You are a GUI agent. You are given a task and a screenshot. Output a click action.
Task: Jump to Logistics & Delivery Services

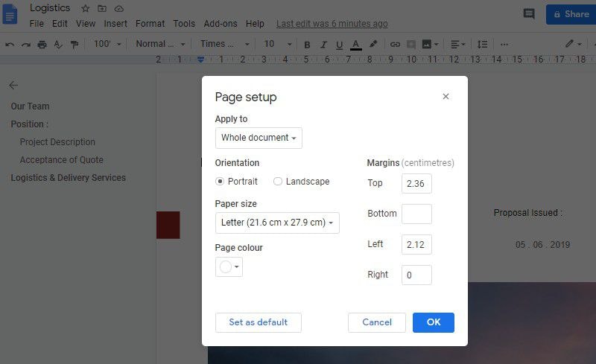(x=68, y=178)
